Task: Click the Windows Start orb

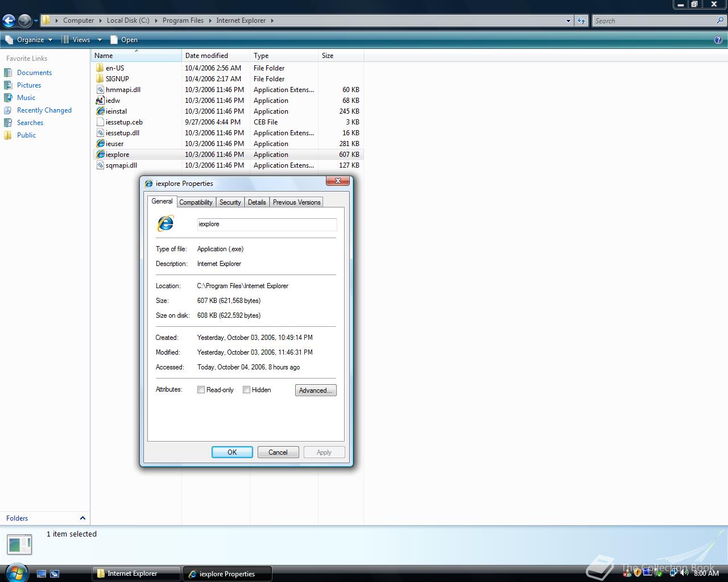Action: coord(16,572)
